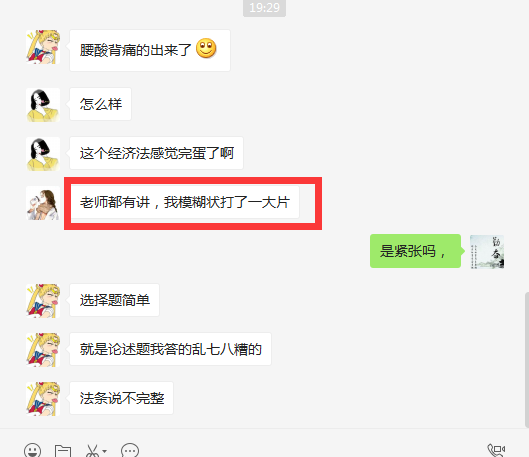Screen dimensions: 529x457
Task: Open the emoji picker icon
Action: coord(32,451)
